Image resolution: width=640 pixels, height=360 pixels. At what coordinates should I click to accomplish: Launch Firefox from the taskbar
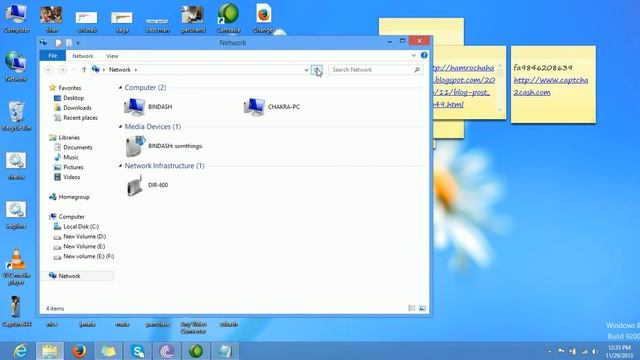click(79, 351)
